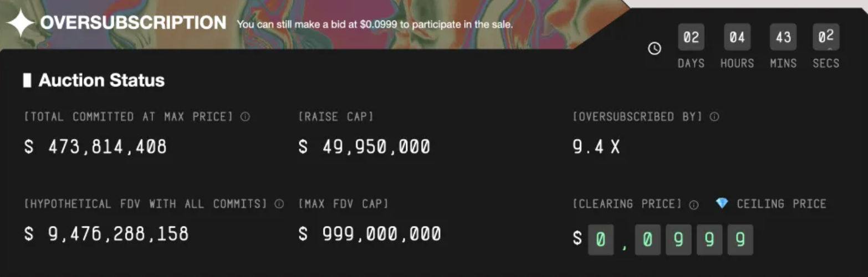
Task: Click the clock icon by the countdown
Action: [x=655, y=49]
